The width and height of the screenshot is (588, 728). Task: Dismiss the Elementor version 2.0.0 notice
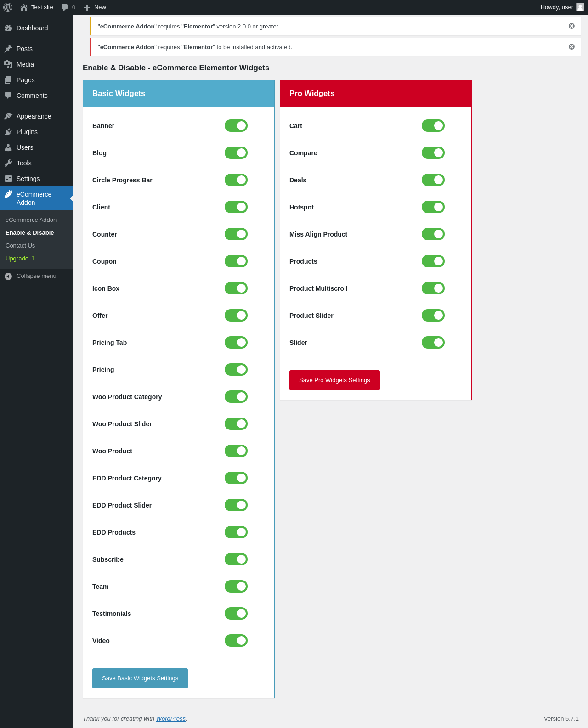[571, 26]
